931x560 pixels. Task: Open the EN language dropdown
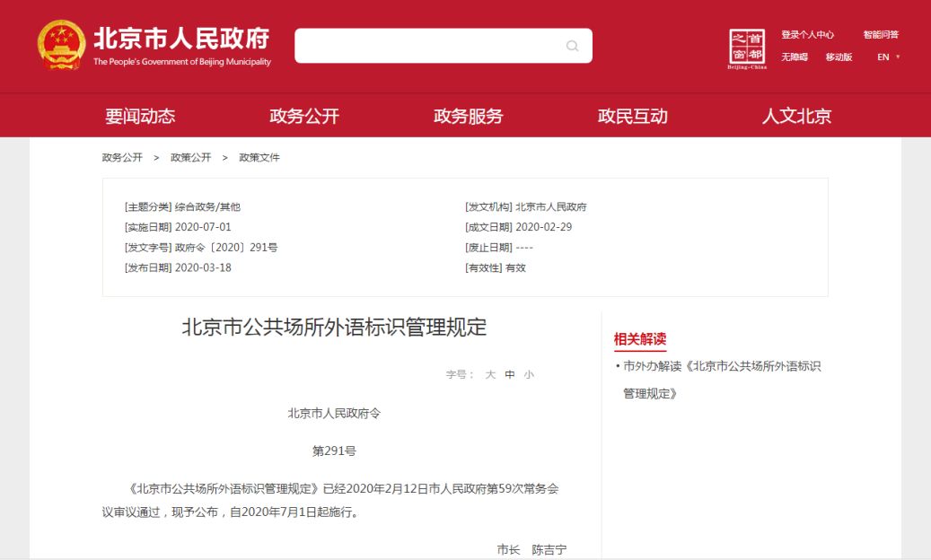coord(888,57)
